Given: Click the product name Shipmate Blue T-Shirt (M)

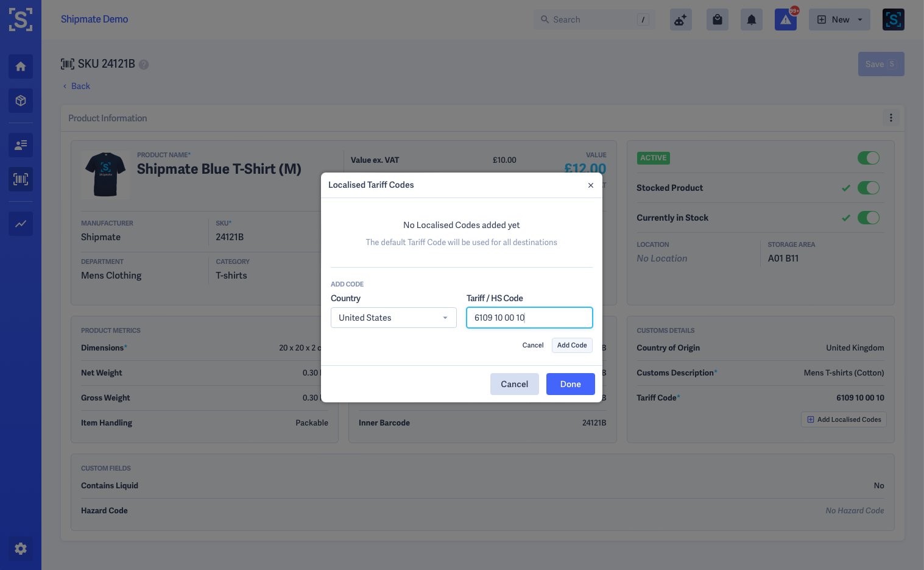Looking at the screenshot, I should tap(219, 169).
